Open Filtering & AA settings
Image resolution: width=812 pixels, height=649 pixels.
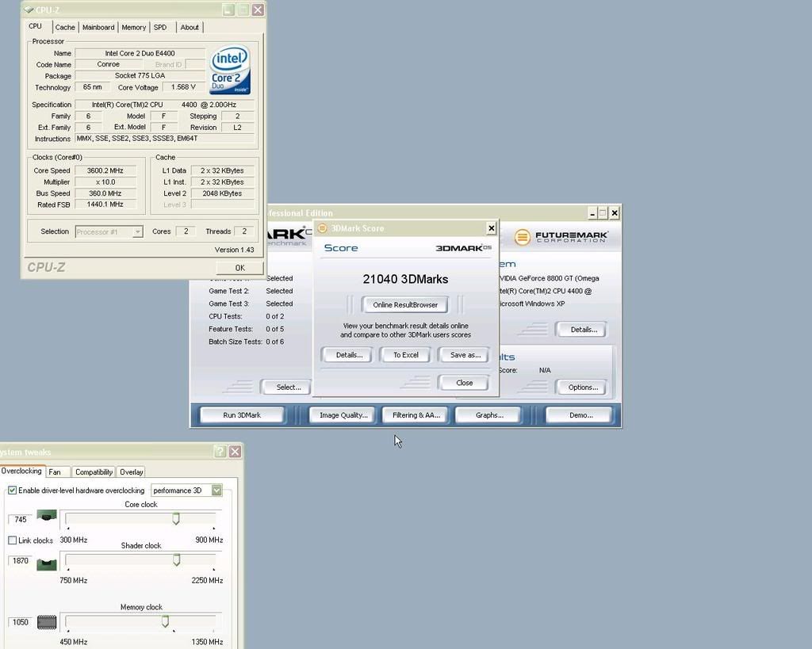(x=416, y=415)
